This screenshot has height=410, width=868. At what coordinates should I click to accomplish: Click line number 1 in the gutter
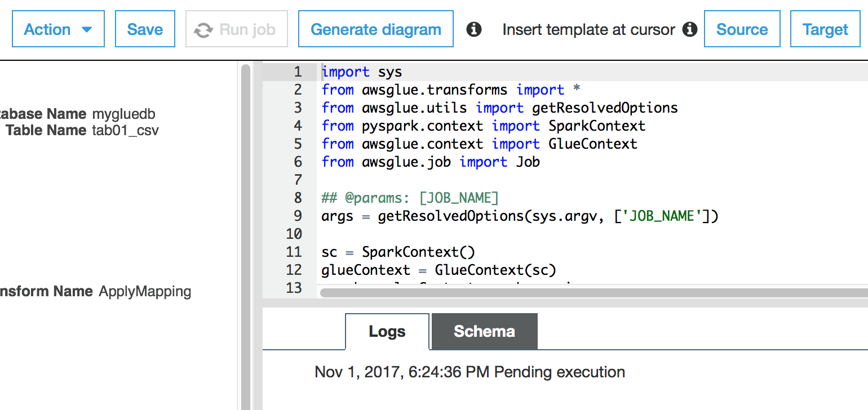point(297,72)
